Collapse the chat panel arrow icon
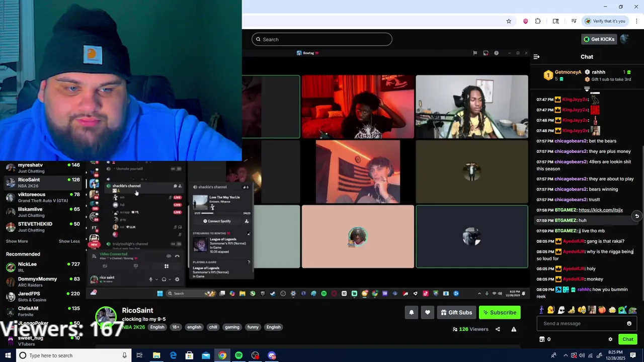 536,57
